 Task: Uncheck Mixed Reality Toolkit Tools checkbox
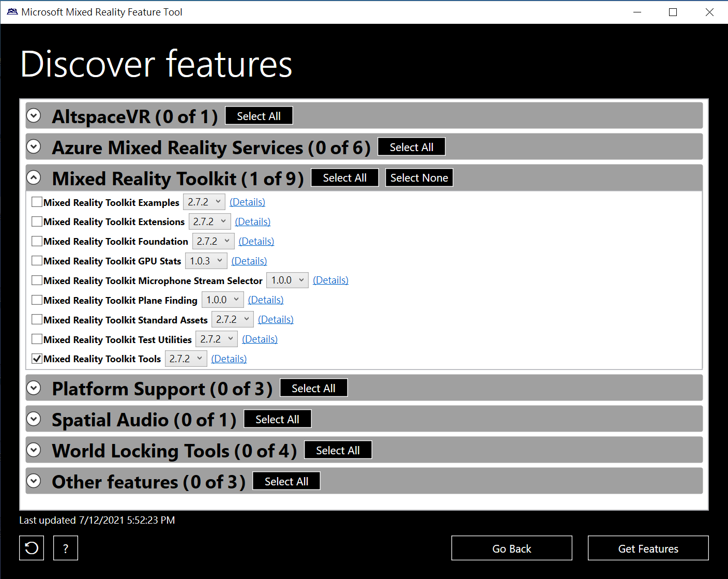click(x=37, y=359)
